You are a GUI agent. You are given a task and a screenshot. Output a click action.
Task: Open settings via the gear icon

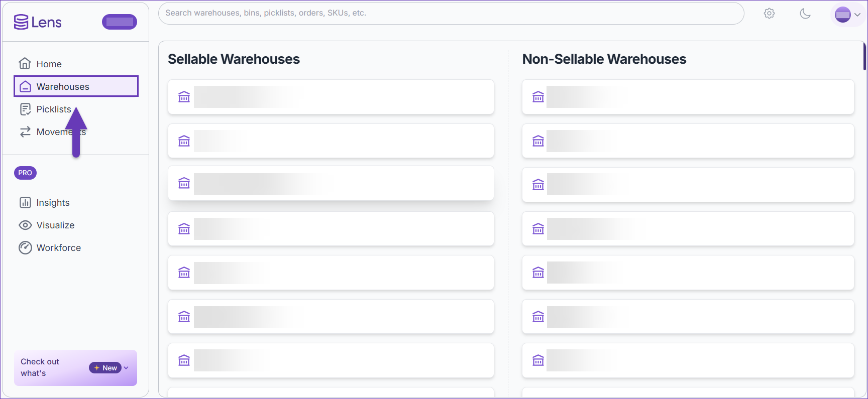[769, 14]
